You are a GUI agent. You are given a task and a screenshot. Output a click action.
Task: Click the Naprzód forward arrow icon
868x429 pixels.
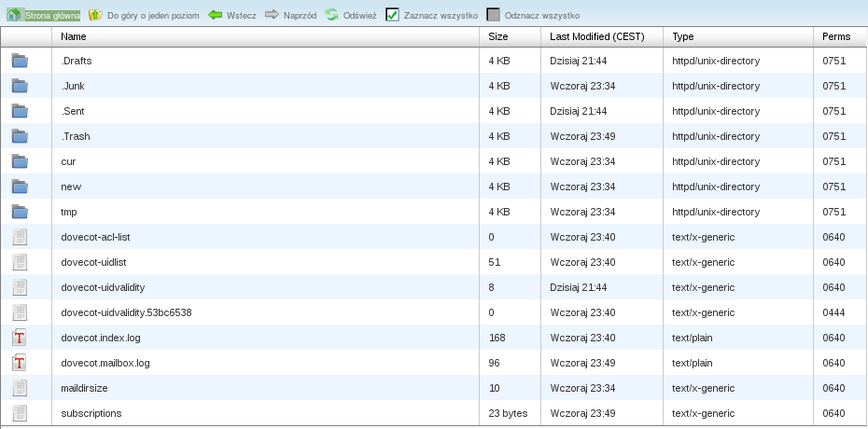point(272,16)
